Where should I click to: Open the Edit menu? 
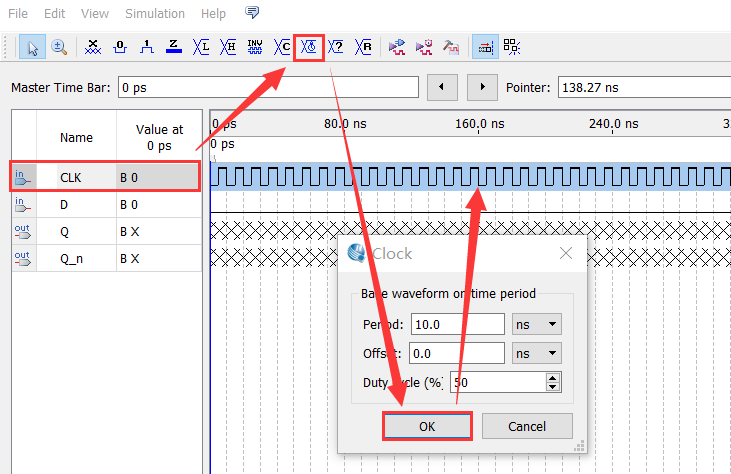point(54,14)
